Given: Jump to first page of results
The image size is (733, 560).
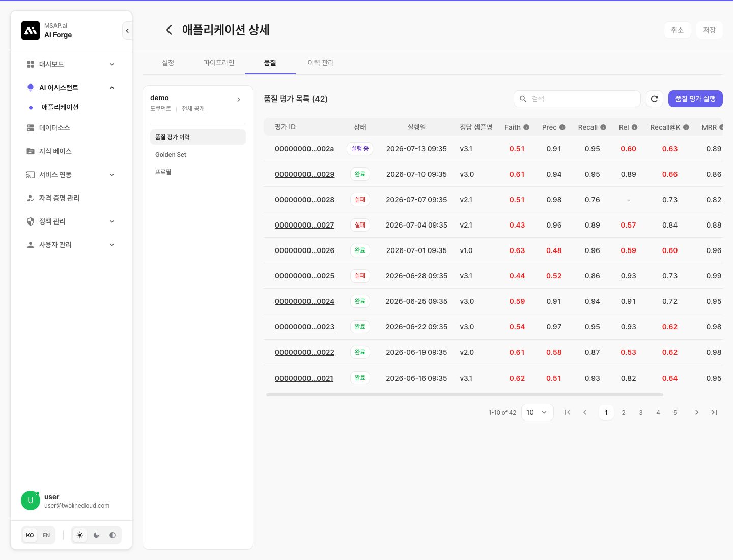Looking at the screenshot, I should [568, 412].
